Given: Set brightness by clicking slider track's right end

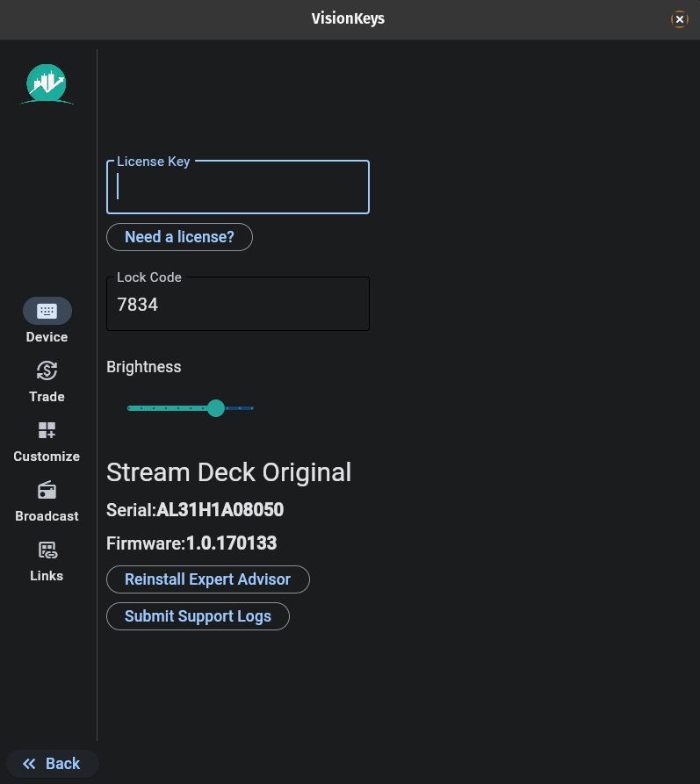Looking at the screenshot, I should (x=252, y=408).
